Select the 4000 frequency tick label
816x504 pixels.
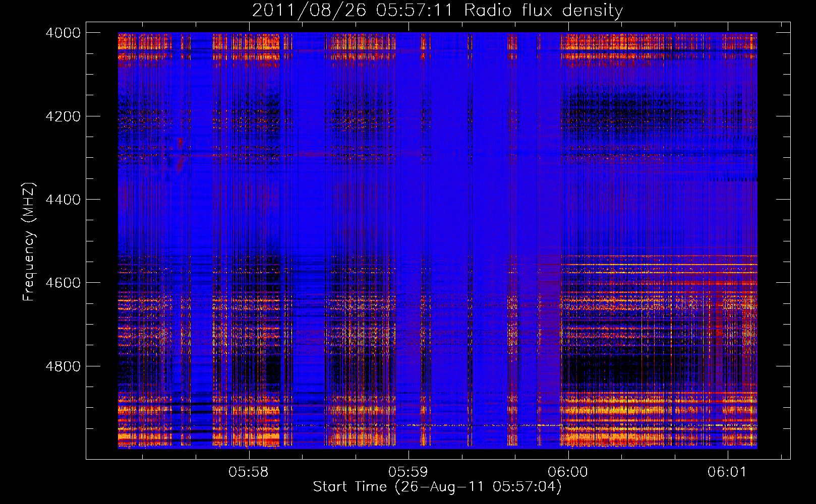63,33
